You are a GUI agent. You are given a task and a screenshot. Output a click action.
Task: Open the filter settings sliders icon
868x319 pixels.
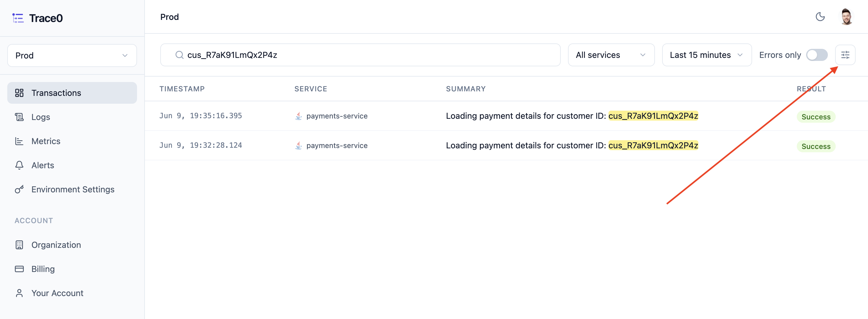[845, 55]
